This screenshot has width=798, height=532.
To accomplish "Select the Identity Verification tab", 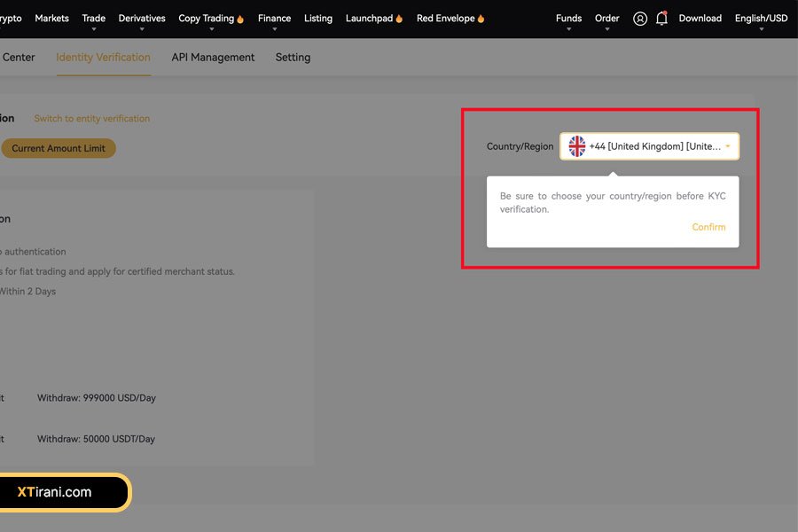I will pos(103,58).
